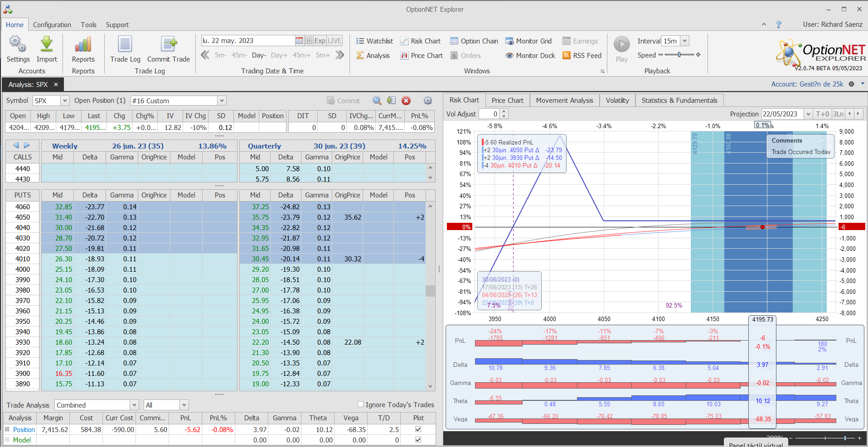Screen dimensions: 868x447
Task: Click the playback Speed slider
Action: (679, 55)
